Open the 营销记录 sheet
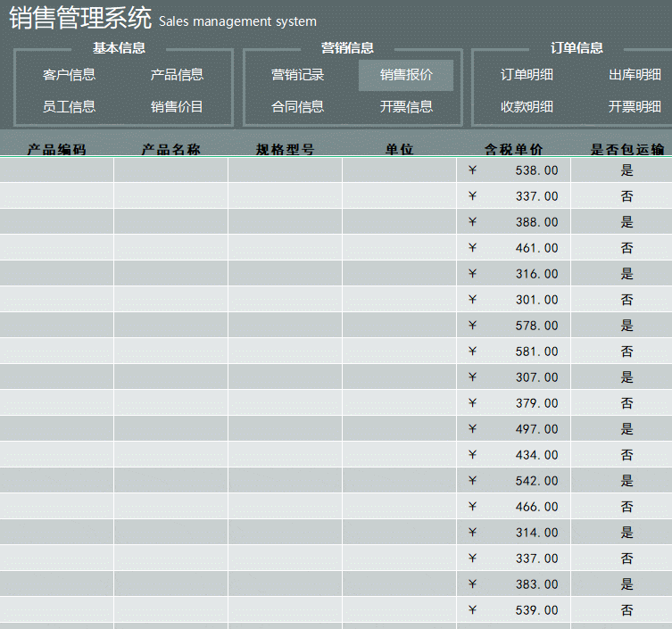The image size is (672, 629). 298,75
